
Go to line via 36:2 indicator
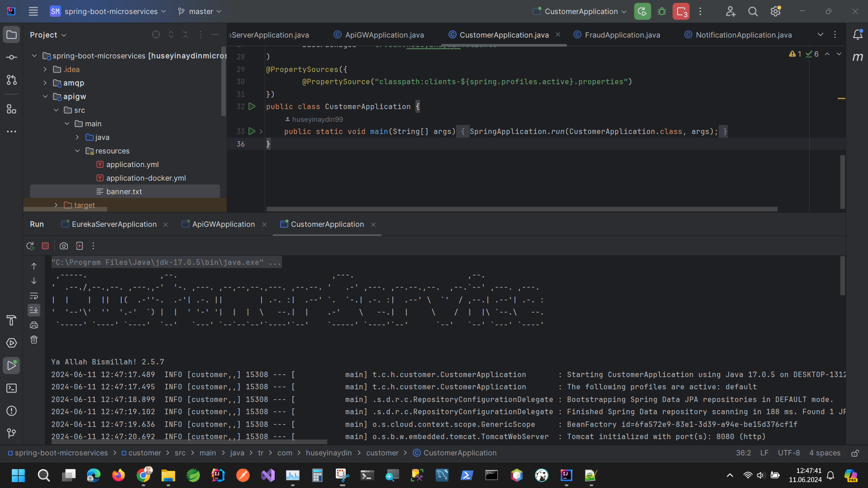pos(743,453)
